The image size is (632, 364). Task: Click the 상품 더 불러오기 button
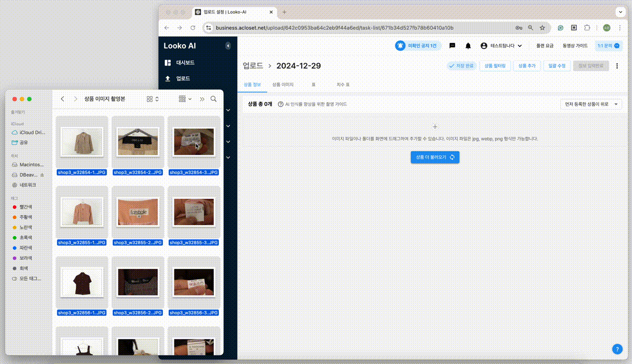(435, 157)
